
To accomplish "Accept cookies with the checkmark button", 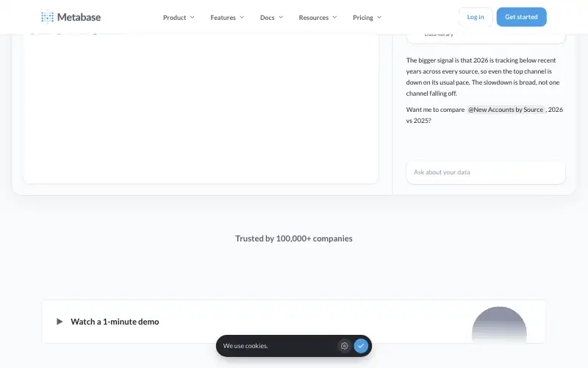I will [361, 346].
